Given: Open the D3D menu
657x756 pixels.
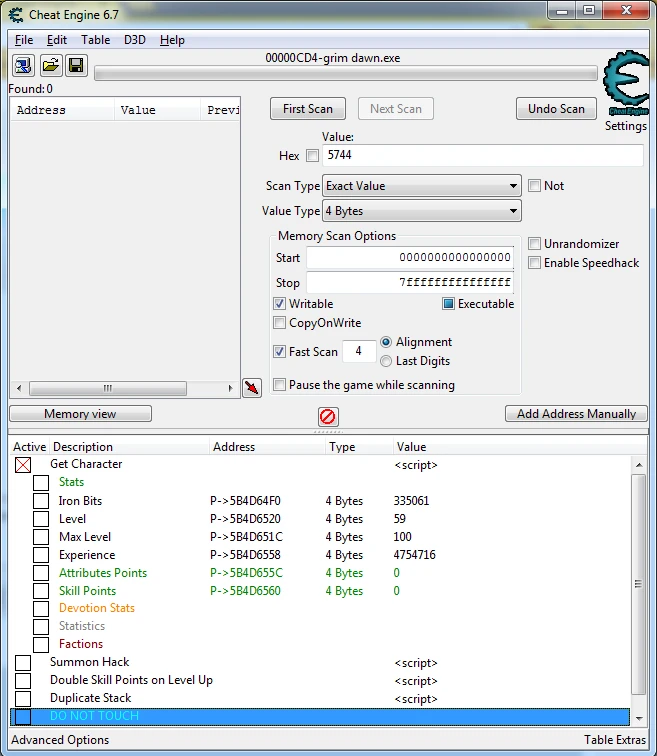Looking at the screenshot, I should coord(134,40).
